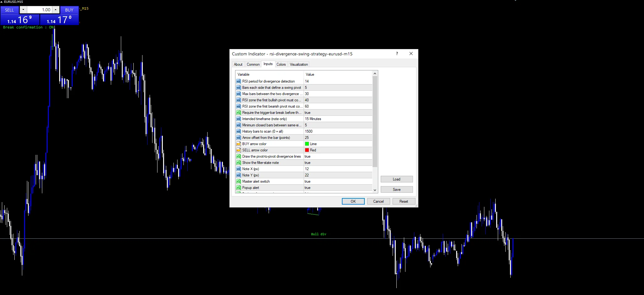
Task: Click Note Y value 22
Action: [x=338, y=175]
